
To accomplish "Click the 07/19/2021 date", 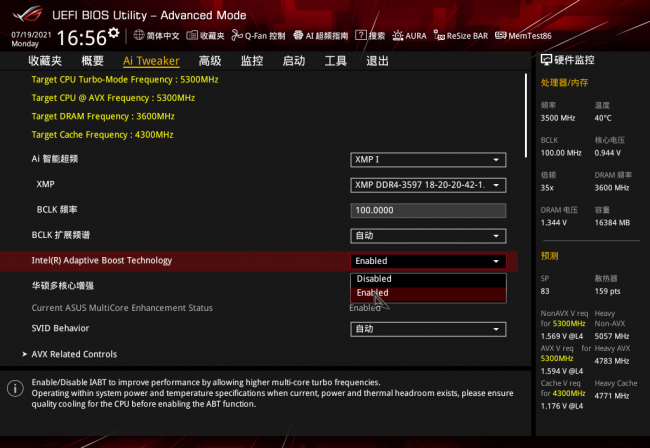I will coord(31,35).
